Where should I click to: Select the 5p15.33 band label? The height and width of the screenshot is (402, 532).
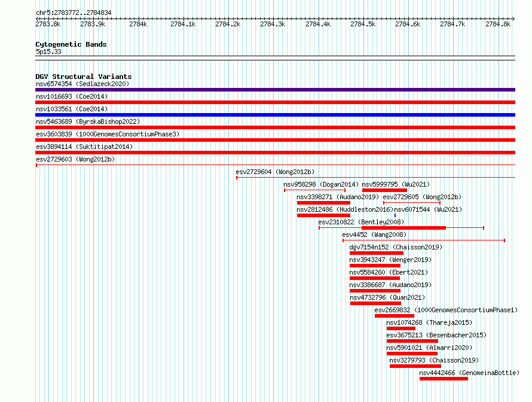[x=48, y=51]
